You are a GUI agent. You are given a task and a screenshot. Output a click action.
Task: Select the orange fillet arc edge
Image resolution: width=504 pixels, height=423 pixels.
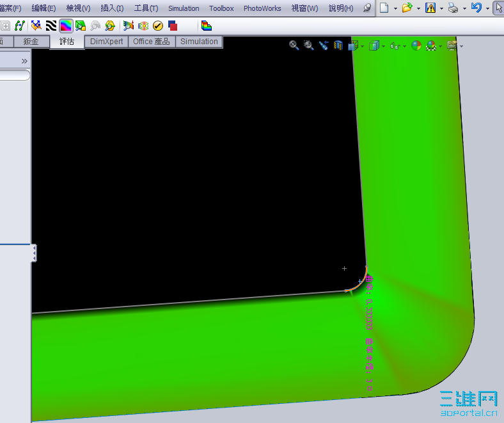coord(360,284)
